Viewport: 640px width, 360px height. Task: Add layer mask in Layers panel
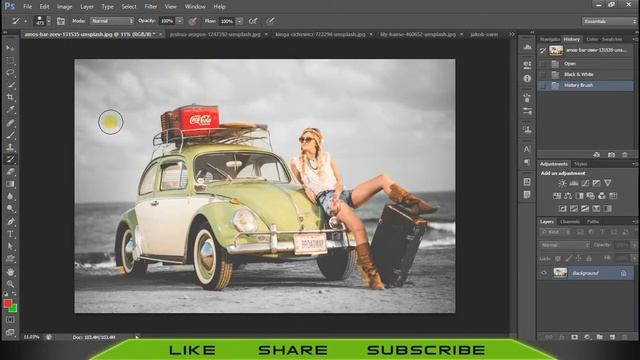(x=574, y=337)
